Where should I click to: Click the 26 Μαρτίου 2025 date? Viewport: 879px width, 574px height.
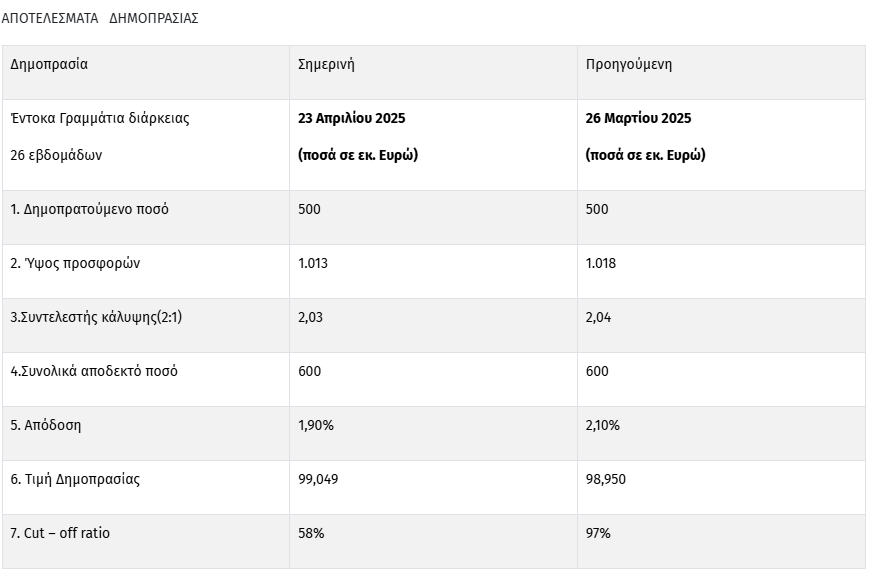click(638, 118)
